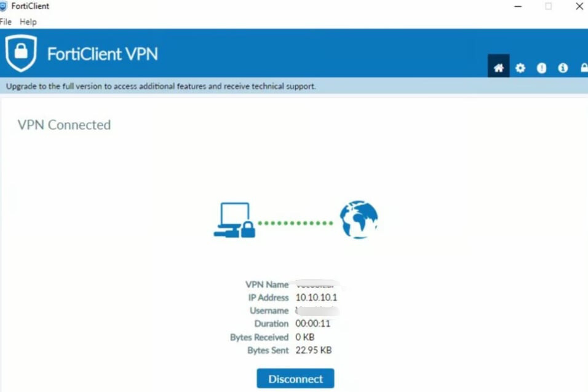Viewport: 588px width, 392px height.
Task: Click the Duration value 00:00:11
Action: [x=312, y=324]
